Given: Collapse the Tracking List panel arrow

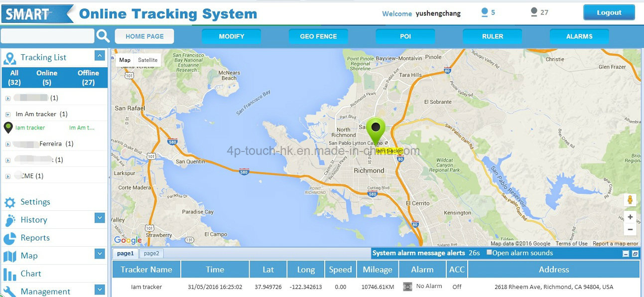Looking at the screenshot, I should point(100,56).
